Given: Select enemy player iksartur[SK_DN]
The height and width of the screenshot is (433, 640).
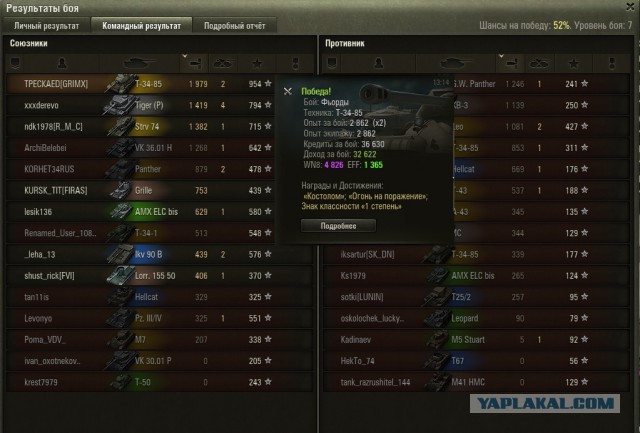Looking at the screenshot, I should point(368,255).
